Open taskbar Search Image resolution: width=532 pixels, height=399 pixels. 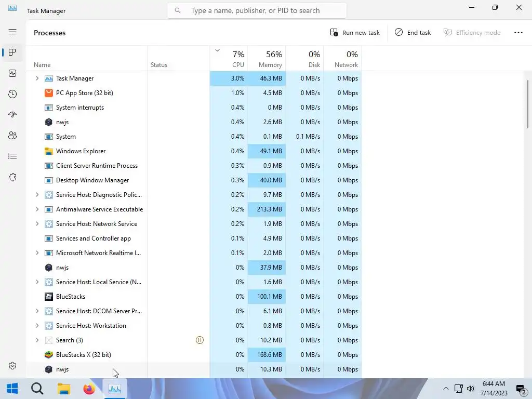pyautogui.click(x=37, y=389)
